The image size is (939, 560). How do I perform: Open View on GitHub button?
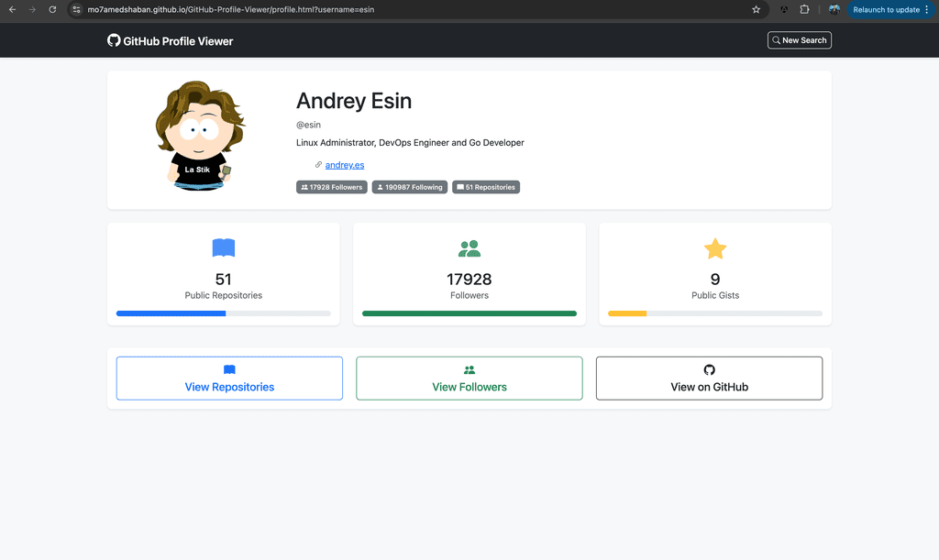pyautogui.click(x=709, y=379)
